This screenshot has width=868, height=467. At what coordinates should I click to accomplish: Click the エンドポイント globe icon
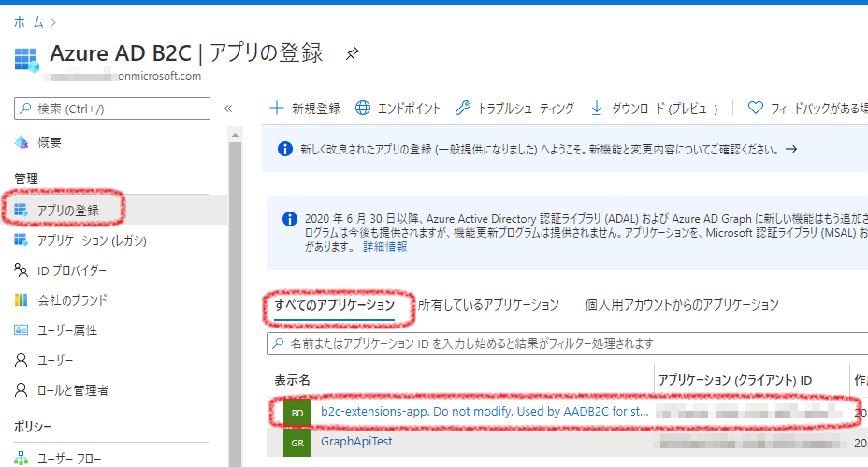(x=363, y=108)
